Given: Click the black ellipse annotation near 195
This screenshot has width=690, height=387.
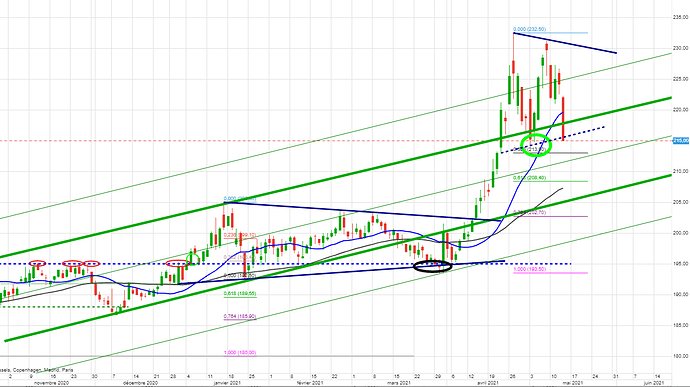Looking at the screenshot, I should (x=433, y=266).
